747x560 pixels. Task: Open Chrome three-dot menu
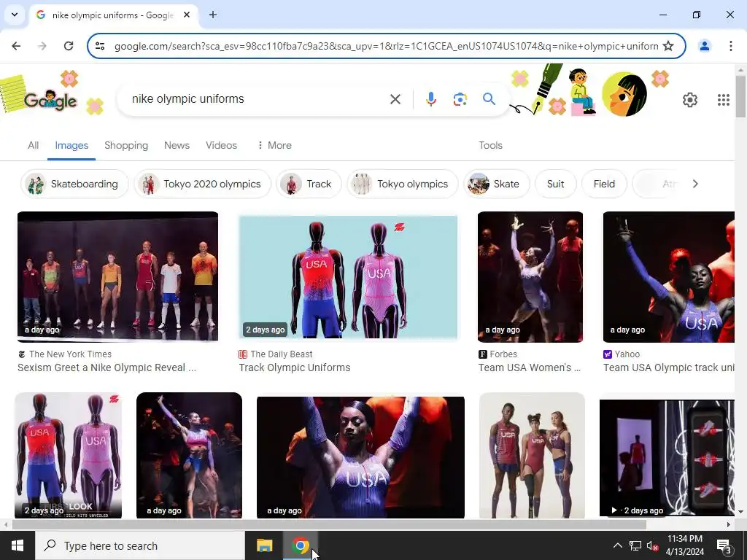point(731,46)
